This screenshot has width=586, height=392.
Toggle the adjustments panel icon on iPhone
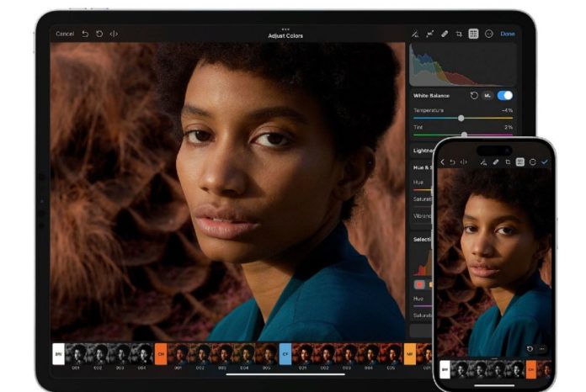click(x=520, y=162)
